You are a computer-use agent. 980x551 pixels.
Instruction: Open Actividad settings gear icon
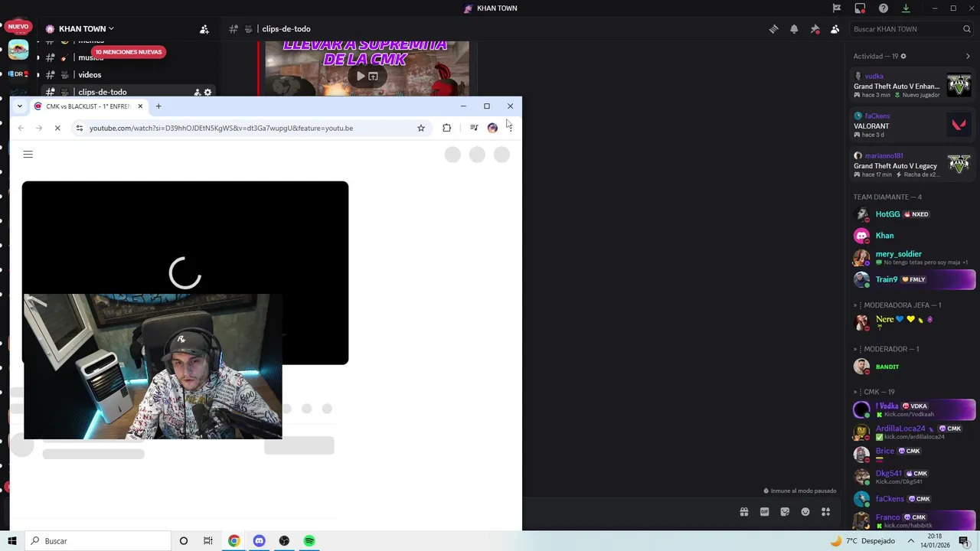pyautogui.click(x=903, y=57)
